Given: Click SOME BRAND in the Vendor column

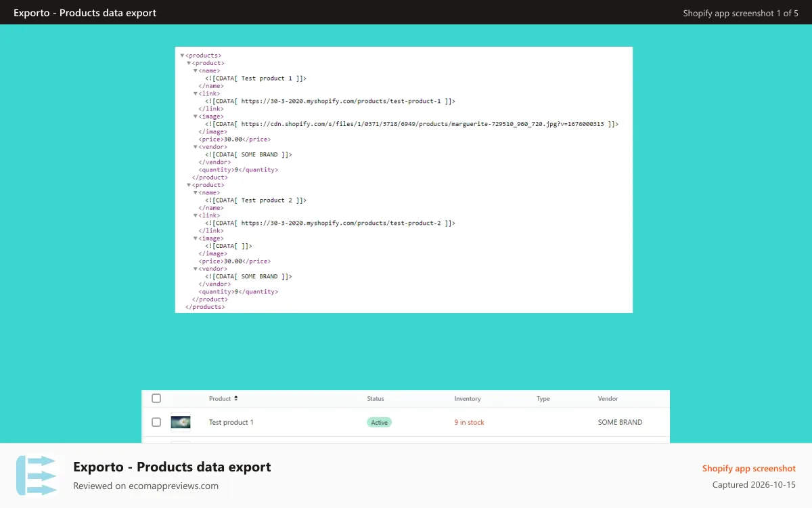Looking at the screenshot, I should tap(621, 422).
